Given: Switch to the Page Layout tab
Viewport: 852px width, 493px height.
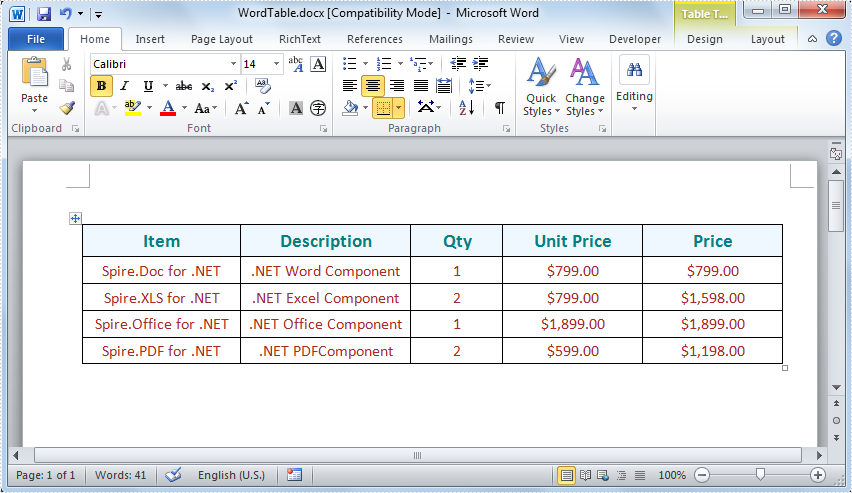Looking at the screenshot, I should (222, 39).
